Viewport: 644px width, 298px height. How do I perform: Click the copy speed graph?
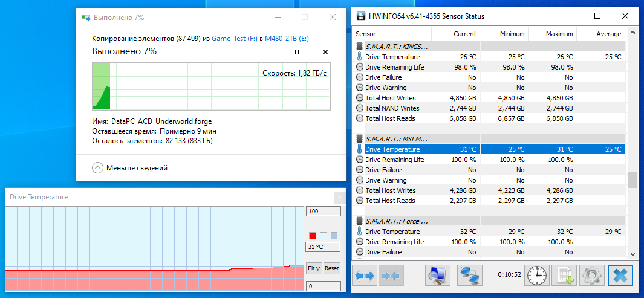(x=211, y=86)
